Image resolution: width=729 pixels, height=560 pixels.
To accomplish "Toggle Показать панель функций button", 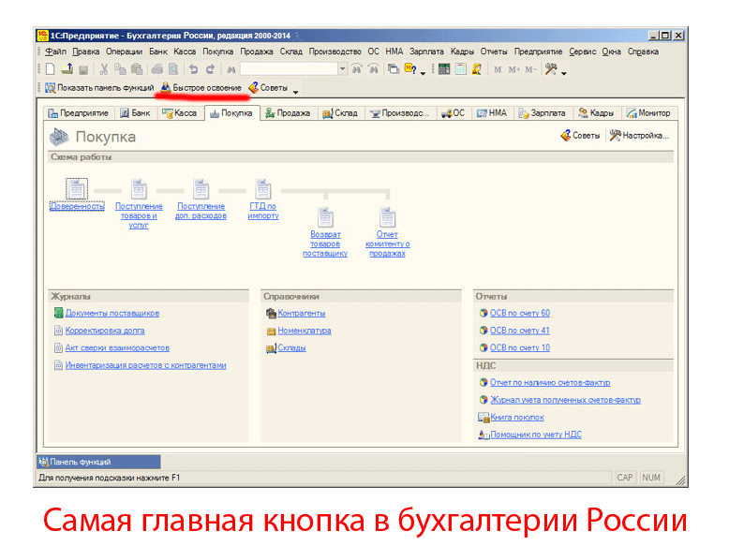I will (x=98, y=88).
